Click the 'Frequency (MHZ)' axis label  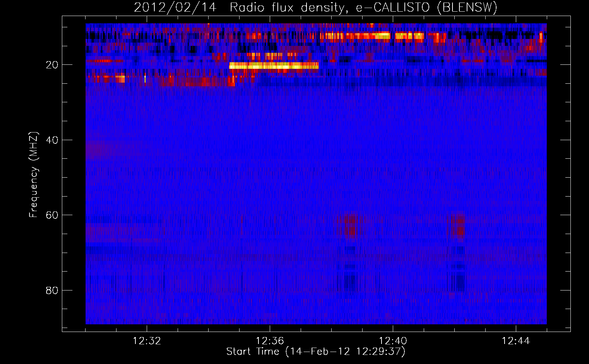[x=33, y=175]
